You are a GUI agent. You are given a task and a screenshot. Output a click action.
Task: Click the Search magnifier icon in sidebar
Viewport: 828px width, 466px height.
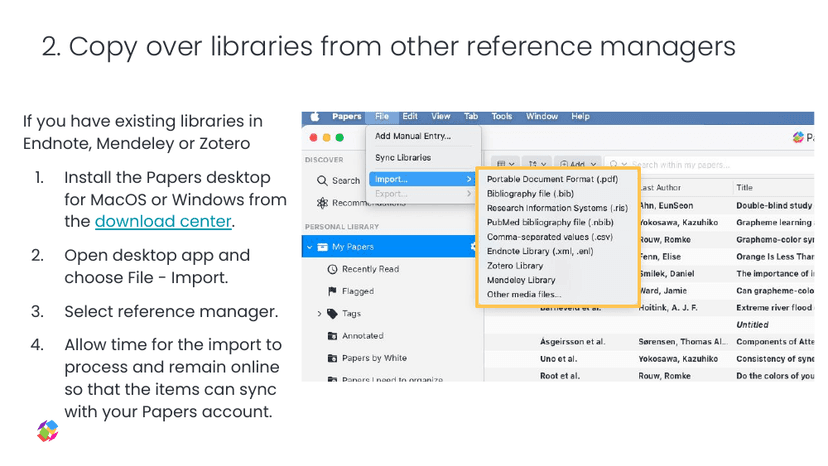322,181
